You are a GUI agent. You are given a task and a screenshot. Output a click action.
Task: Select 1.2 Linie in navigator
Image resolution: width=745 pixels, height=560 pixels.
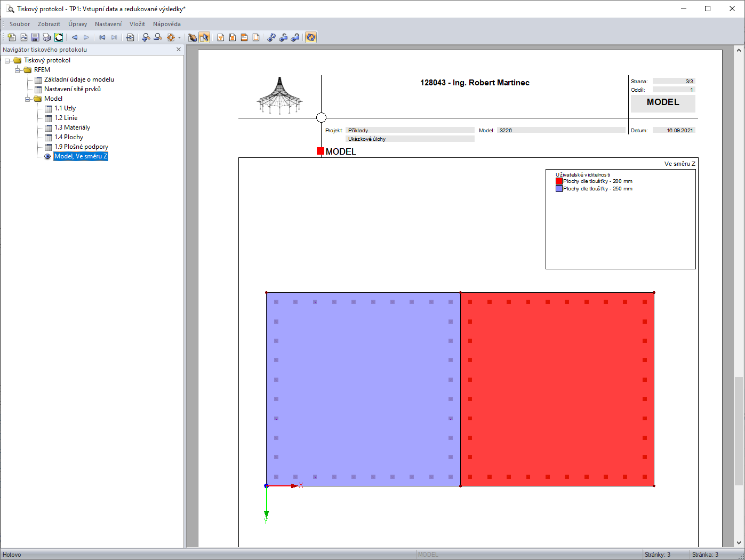tap(66, 118)
